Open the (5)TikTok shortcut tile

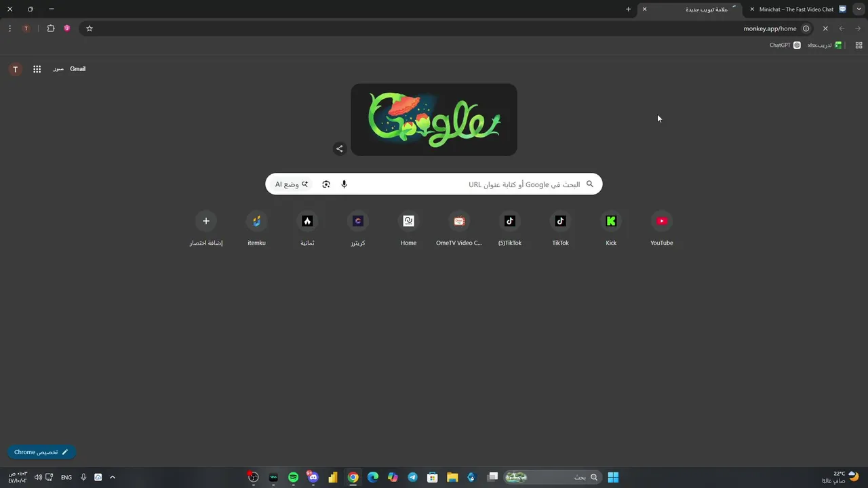tap(510, 228)
